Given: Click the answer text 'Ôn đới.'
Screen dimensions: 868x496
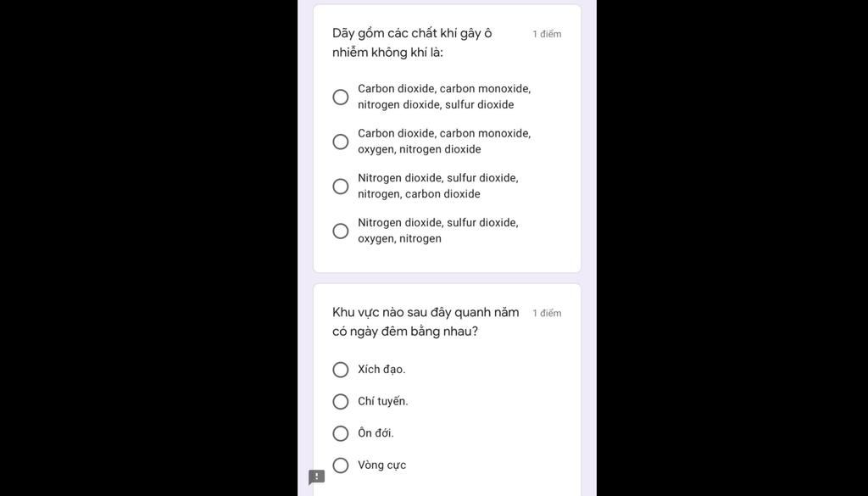Looking at the screenshot, I should point(376,433).
